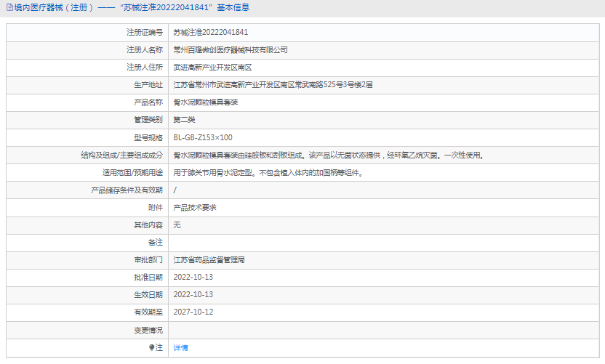
Task: Click the page title 境内医疗器械（注册）
Action: point(54,7)
